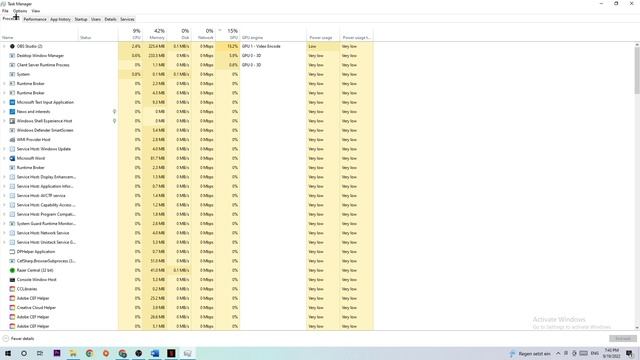Sort processes by the CPU column header
Viewport: 640px width, 360px height.
pos(130,34)
